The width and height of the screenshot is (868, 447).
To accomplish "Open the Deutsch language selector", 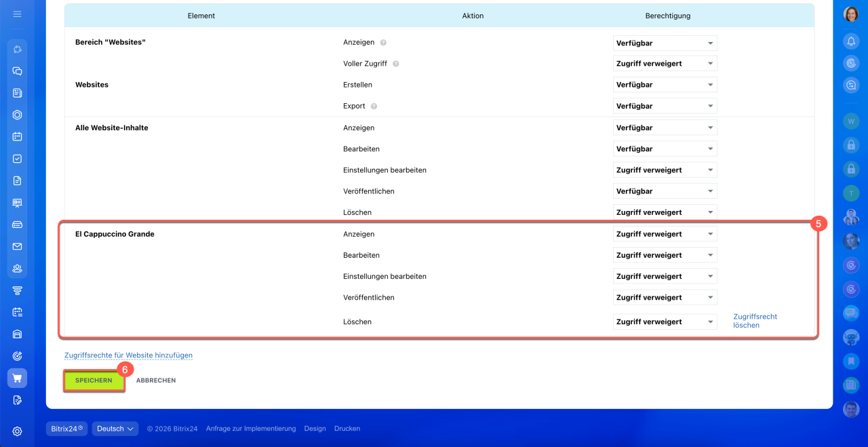I will [115, 429].
